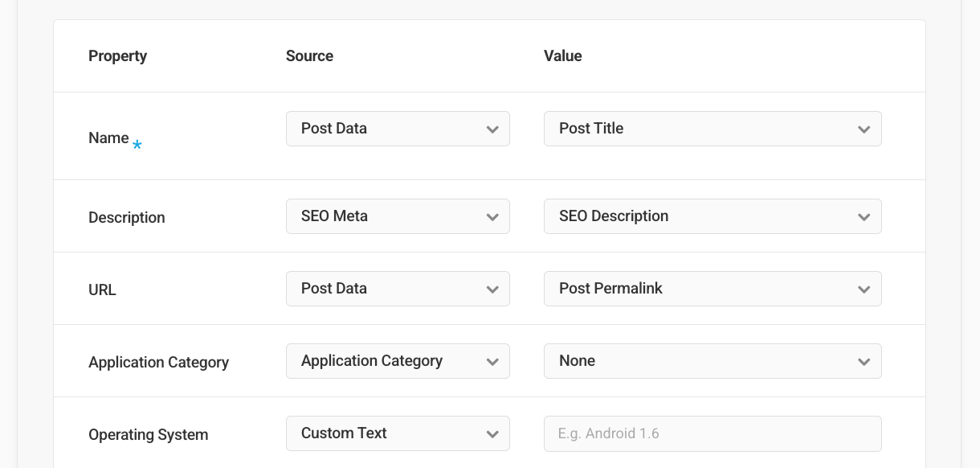Click the chevron on the None selector

pyautogui.click(x=864, y=361)
